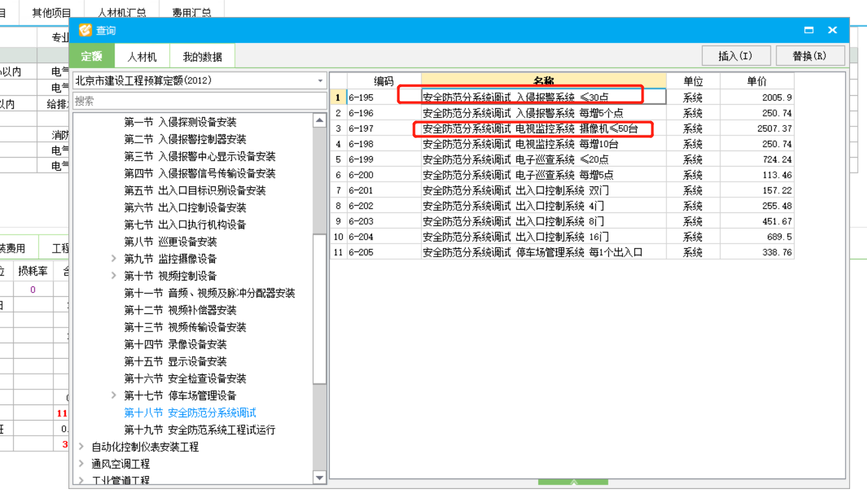Select 第六节 出入口控制设备安装
Image resolution: width=867 pixels, height=504 pixels.
pyautogui.click(x=185, y=208)
